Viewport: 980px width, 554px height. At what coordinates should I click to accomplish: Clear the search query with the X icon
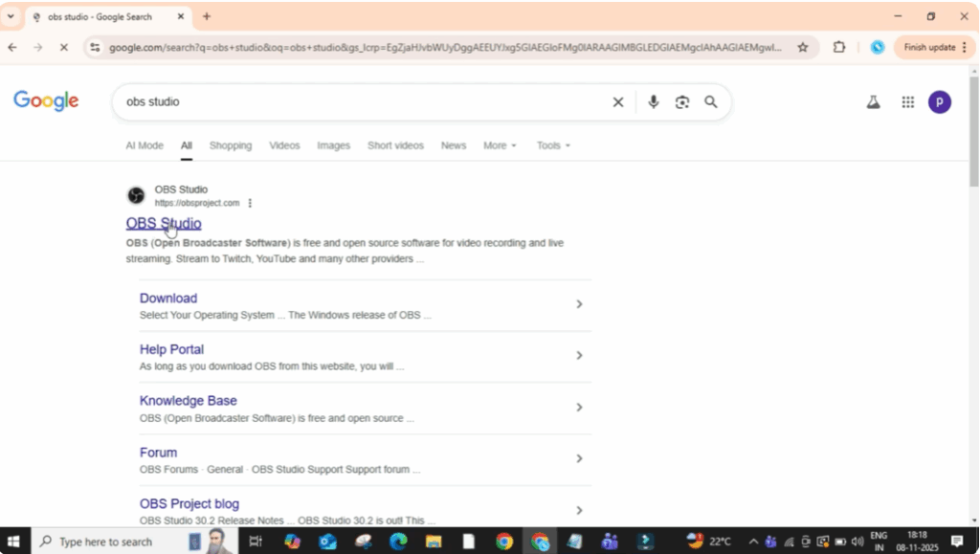[617, 101]
